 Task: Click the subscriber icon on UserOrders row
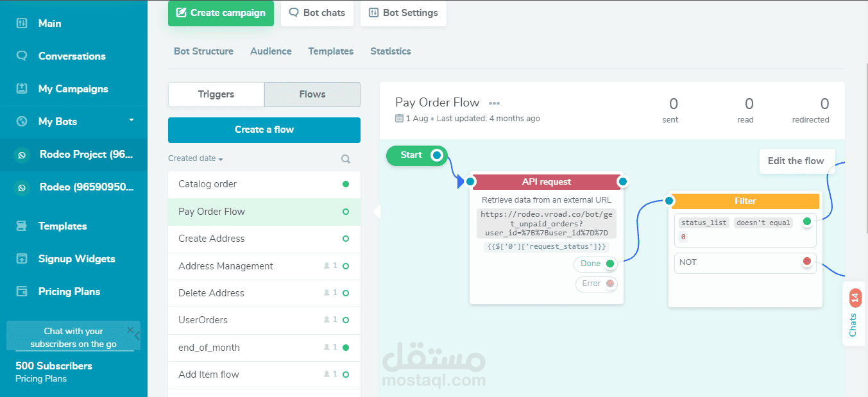(327, 319)
